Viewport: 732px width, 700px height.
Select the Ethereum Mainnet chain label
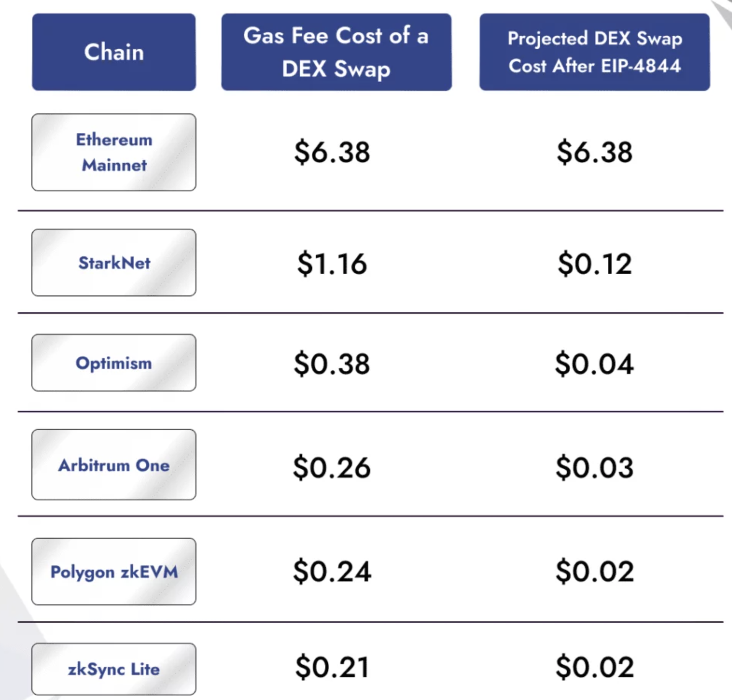click(114, 152)
